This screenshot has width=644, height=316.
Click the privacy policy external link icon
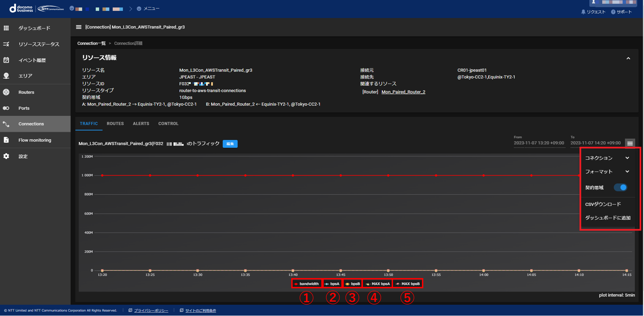coord(130,310)
